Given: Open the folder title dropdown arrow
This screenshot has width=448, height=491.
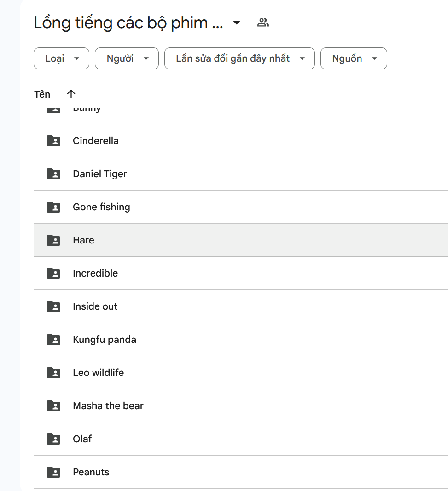Looking at the screenshot, I should [237, 23].
